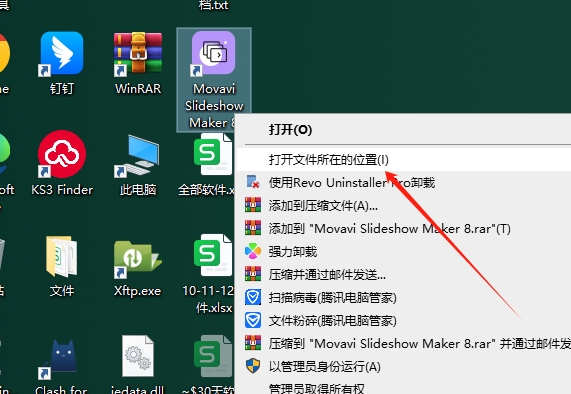Select the ~$30 temporary spreadsheet icon
The height and width of the screenshot is (394, 571).
[x=213, y=356]
